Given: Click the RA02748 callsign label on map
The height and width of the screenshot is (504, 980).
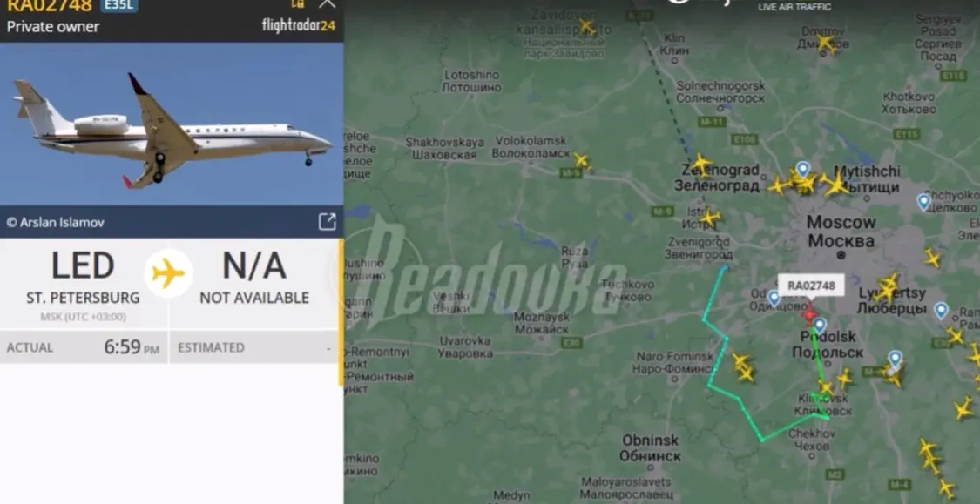Looking at the screenshot, I should pos(811,286).
